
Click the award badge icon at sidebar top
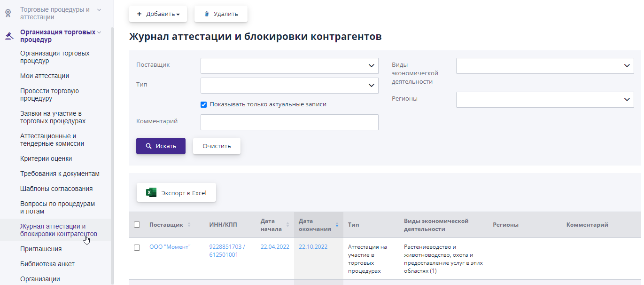8,13
